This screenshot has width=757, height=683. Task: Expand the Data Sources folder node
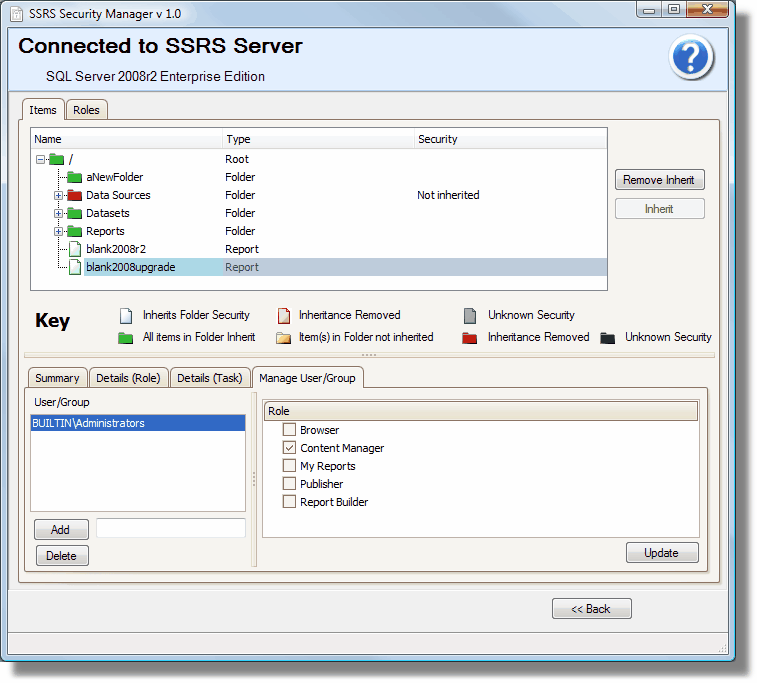coord(58,195)
